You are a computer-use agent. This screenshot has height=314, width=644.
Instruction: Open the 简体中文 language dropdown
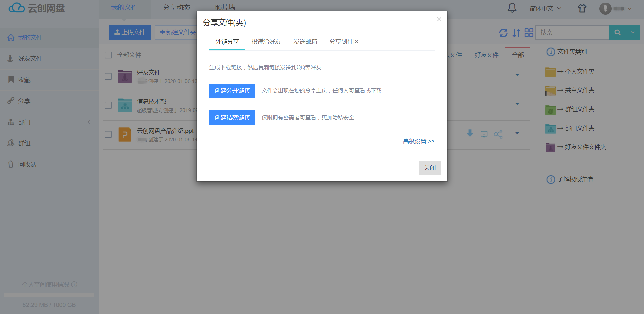click(545, 8)
